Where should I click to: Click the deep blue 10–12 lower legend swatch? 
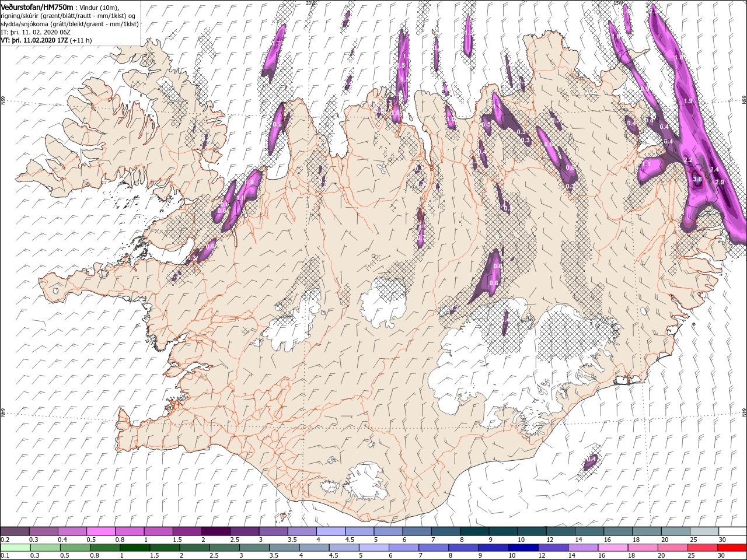click(523, 548)
